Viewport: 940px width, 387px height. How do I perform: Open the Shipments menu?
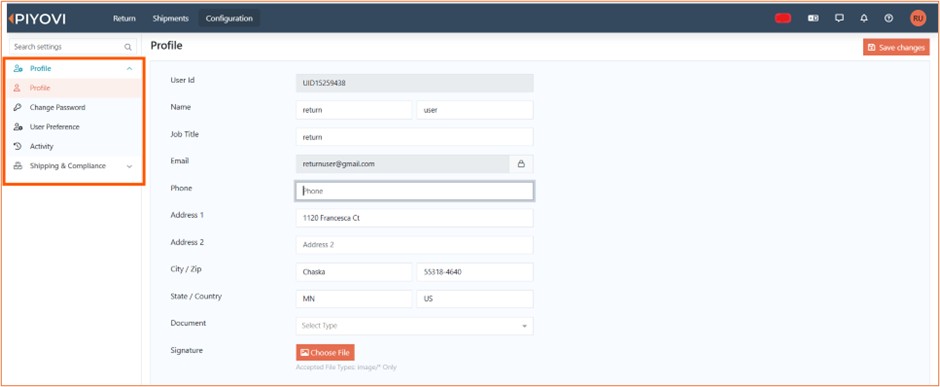170,19
